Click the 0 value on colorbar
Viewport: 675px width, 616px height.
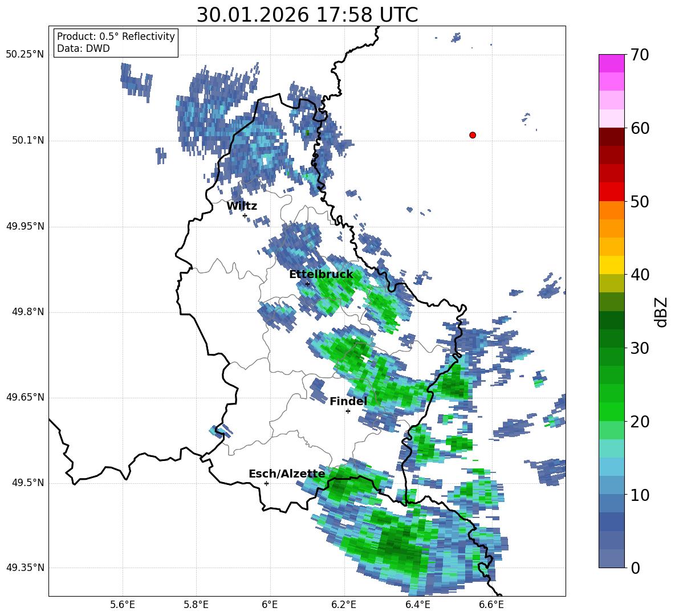636,568
